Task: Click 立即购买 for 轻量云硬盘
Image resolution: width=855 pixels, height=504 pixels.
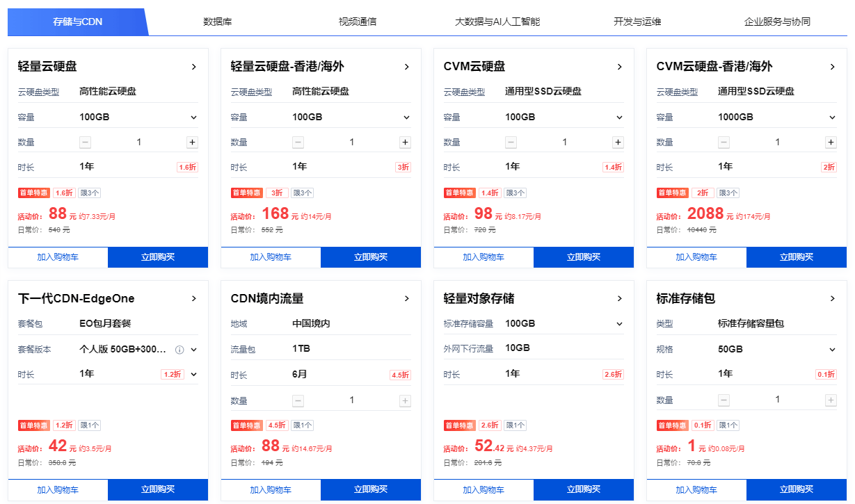Action: click(x=158, y=257)
